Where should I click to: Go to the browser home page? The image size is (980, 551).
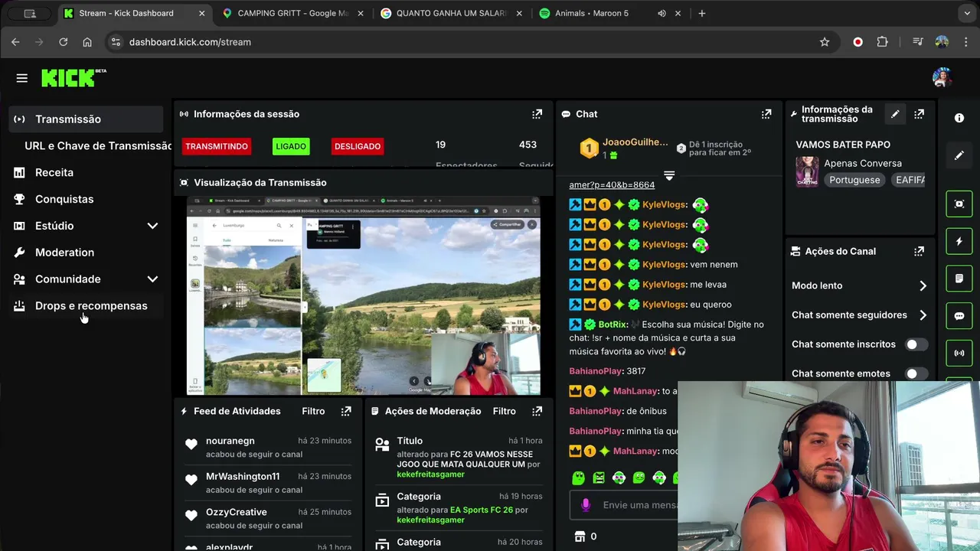tap(87, 42)
